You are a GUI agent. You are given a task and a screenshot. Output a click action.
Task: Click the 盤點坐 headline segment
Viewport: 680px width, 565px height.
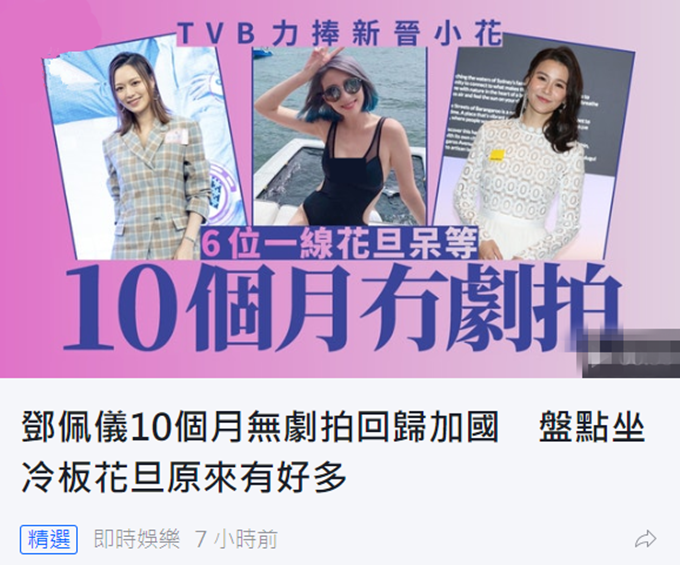592,428
